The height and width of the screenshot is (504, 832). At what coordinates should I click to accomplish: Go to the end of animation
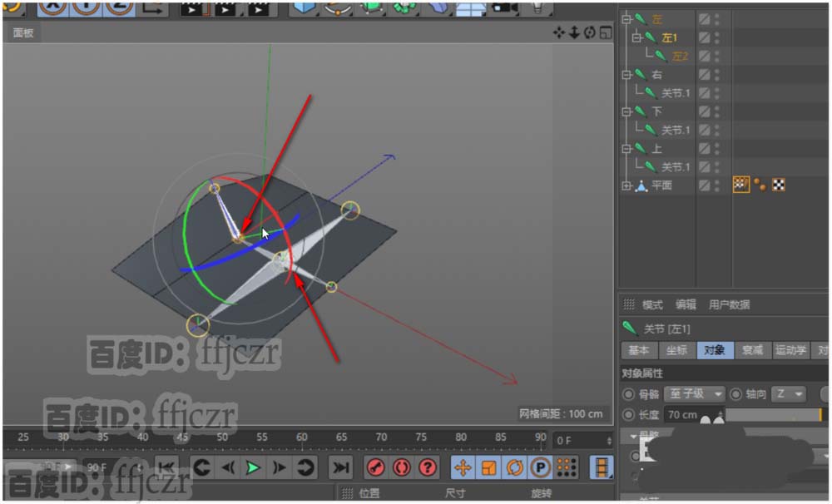339,468
